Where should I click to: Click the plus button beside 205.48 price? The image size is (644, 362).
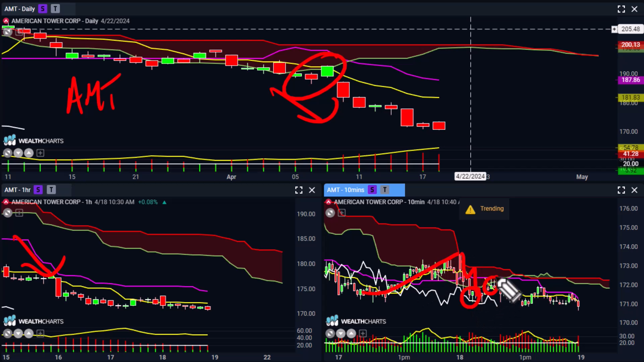click(x=614, y=29)
